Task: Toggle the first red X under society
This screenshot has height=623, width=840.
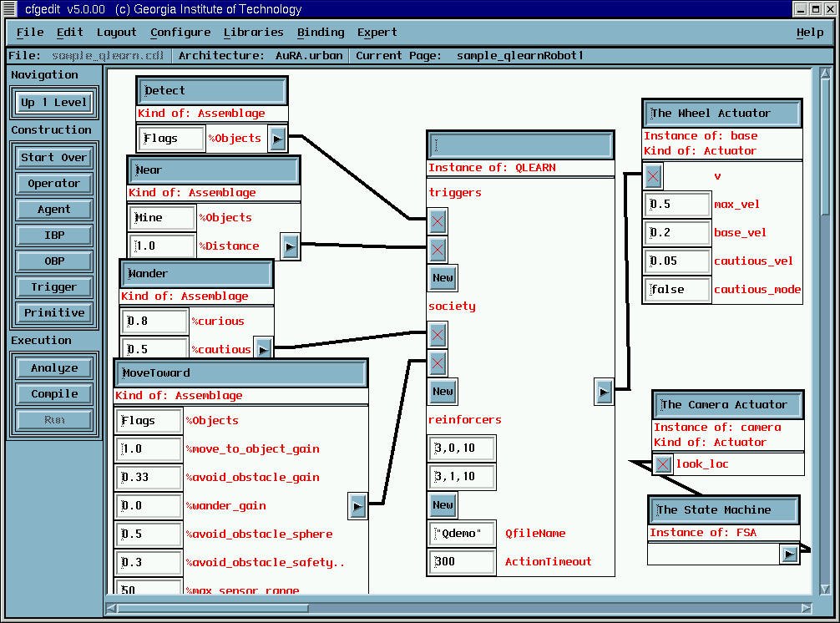Action: [438, 335]
